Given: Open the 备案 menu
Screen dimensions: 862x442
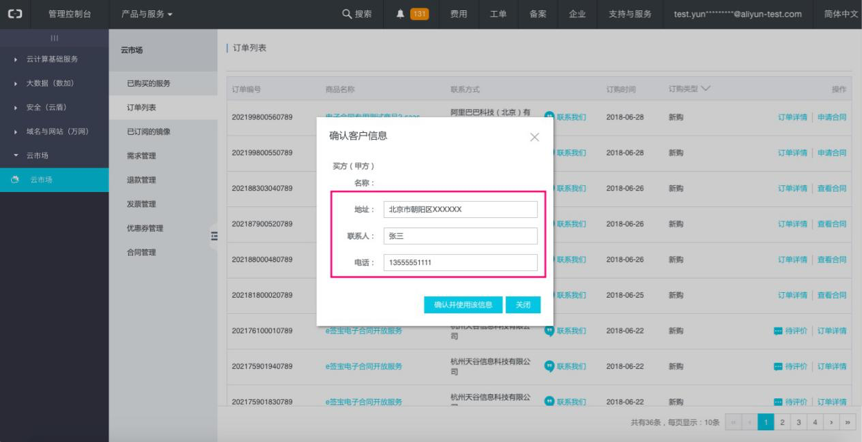Looking at the screenshot, I should coord(538,14).
